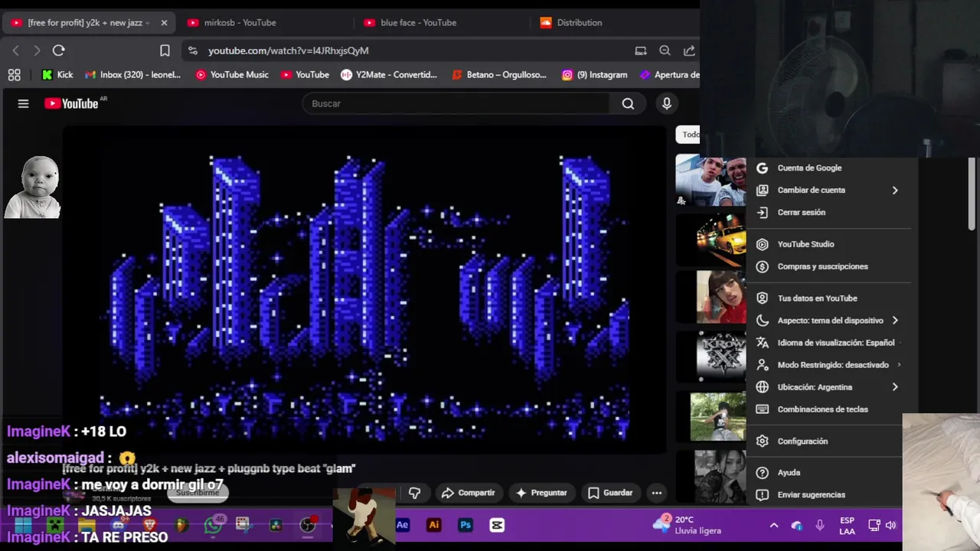
Task: Click the OBS Studio taskbar icon
Action: tap(307, 525)
